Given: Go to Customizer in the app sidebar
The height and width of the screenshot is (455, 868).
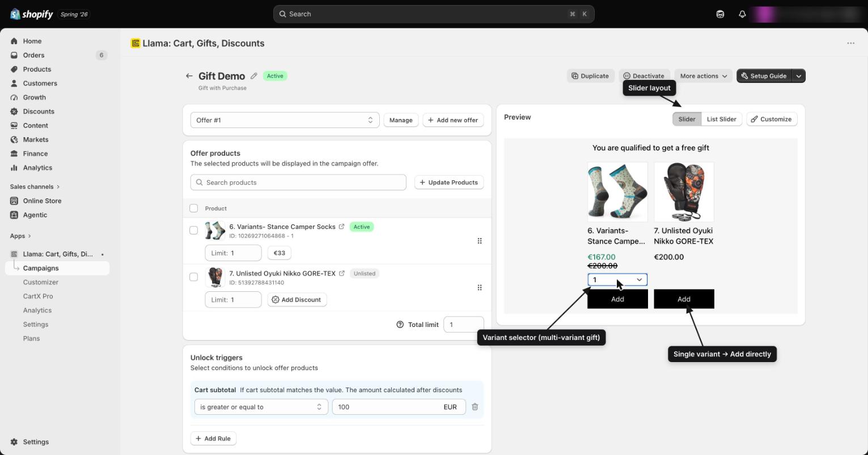Looking at the screenshot, I should coord(41,282).
